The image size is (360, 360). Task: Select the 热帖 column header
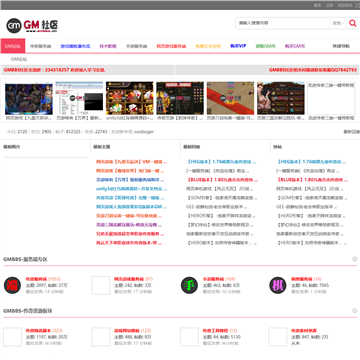point(277,147)
